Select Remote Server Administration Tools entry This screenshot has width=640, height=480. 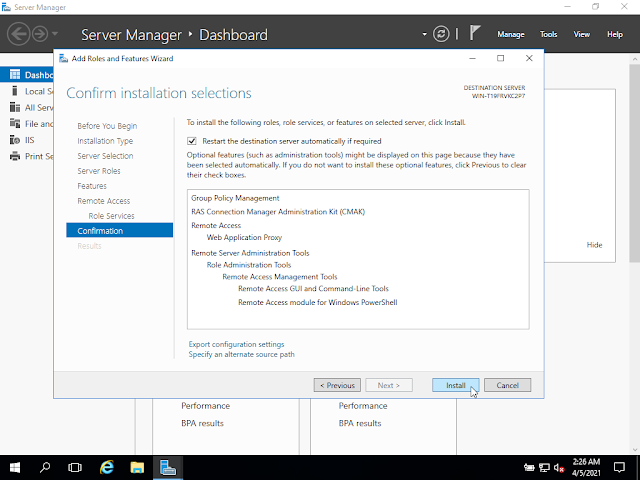[250, 253]
